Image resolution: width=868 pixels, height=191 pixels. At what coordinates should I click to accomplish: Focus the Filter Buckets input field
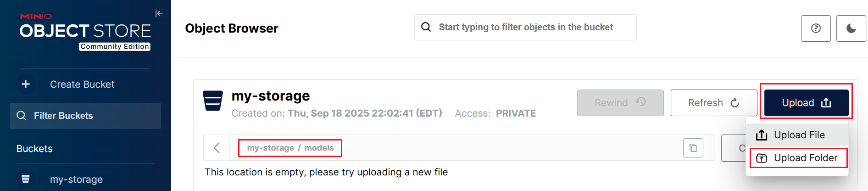pyautogui.click(x=85, y=116)
